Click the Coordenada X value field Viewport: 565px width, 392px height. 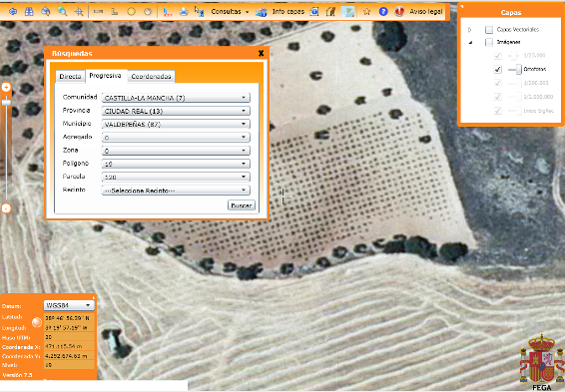click(x=69, y=346)
